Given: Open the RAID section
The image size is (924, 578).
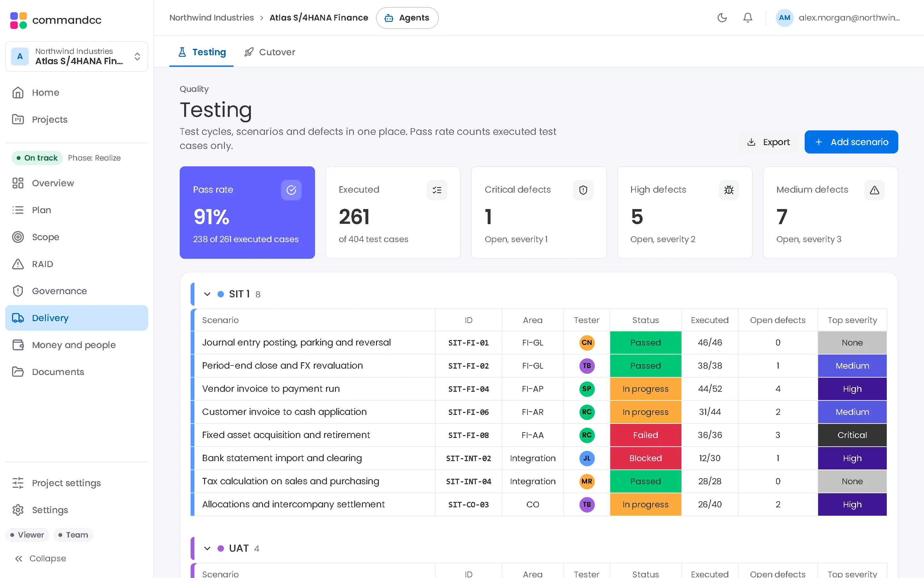Looking at the screenshot, I should (x=76, y=264).
